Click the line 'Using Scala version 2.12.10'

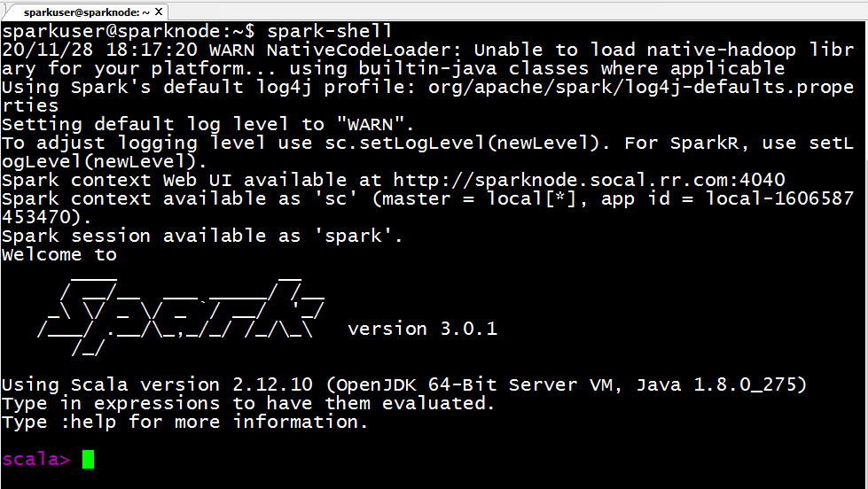tap(157, 384)
